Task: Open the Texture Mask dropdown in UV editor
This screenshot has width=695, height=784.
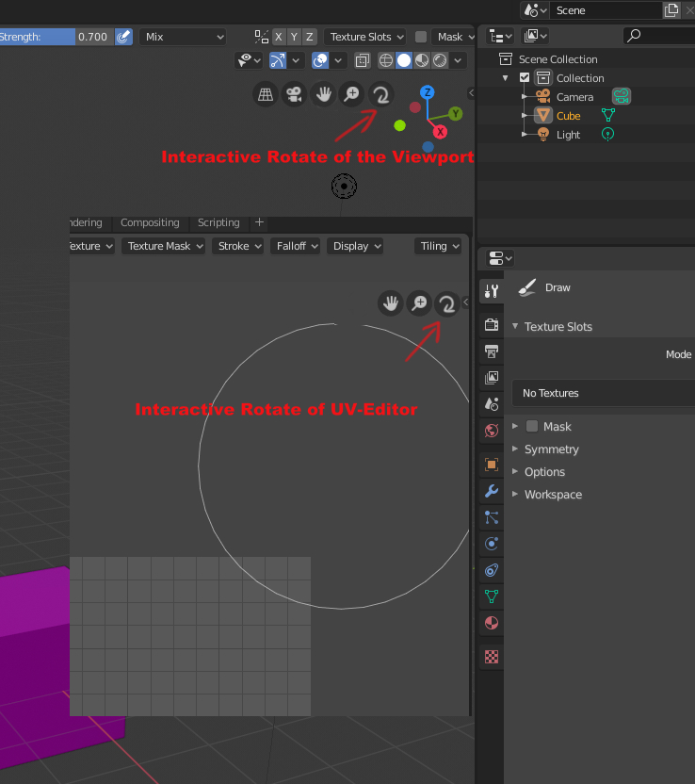Action: (x=163, y=246)
